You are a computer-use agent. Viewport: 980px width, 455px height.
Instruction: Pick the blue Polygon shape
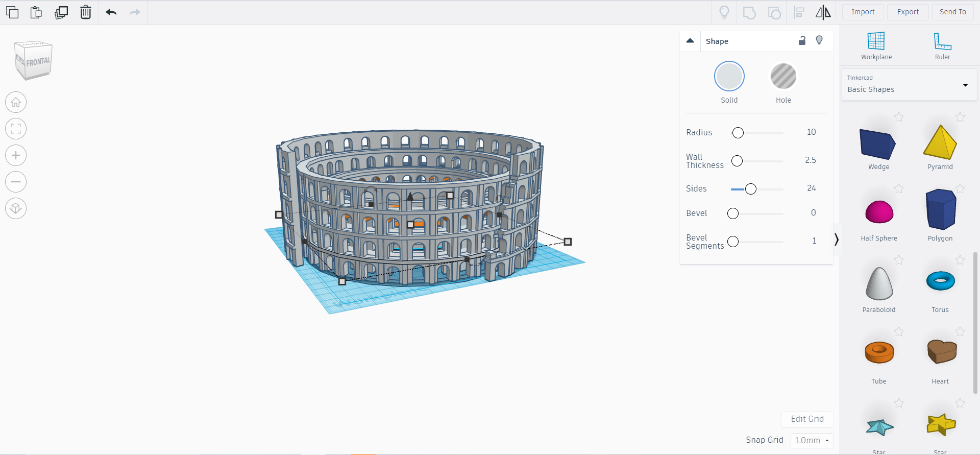pyautogui.click(x=941, y=209)
